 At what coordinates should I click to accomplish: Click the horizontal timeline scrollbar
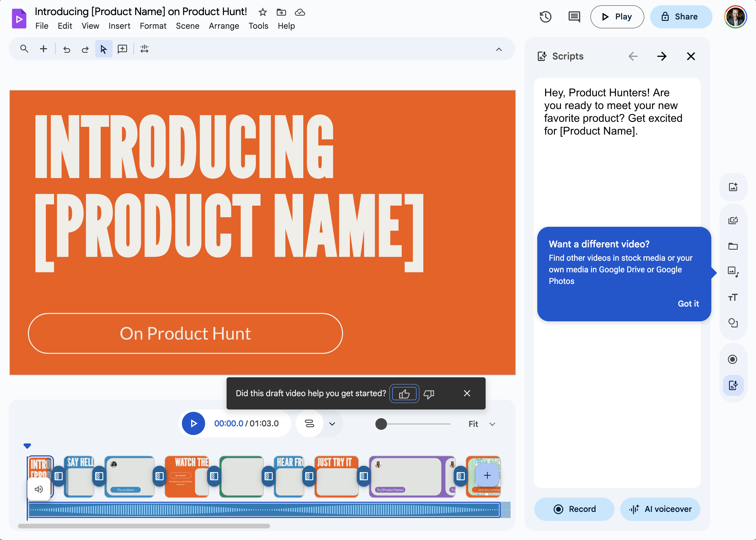point(144,526)
